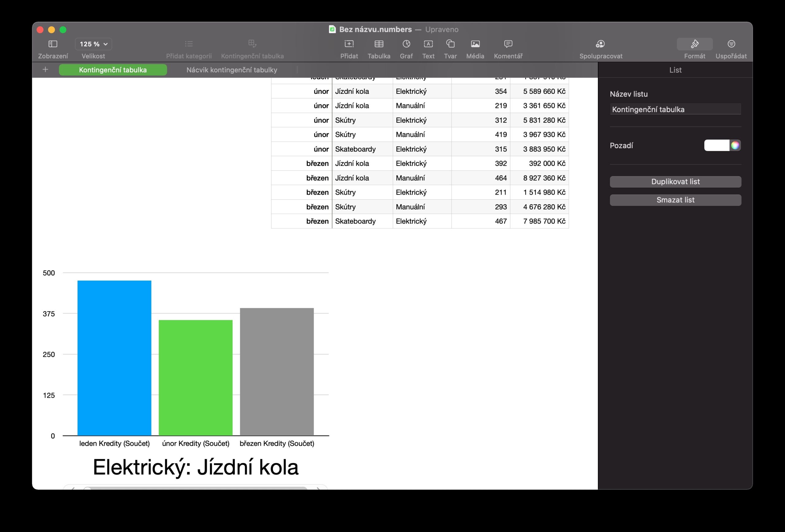Add a text box using Text icon
785x532 pixels.
tap(428, 44)
